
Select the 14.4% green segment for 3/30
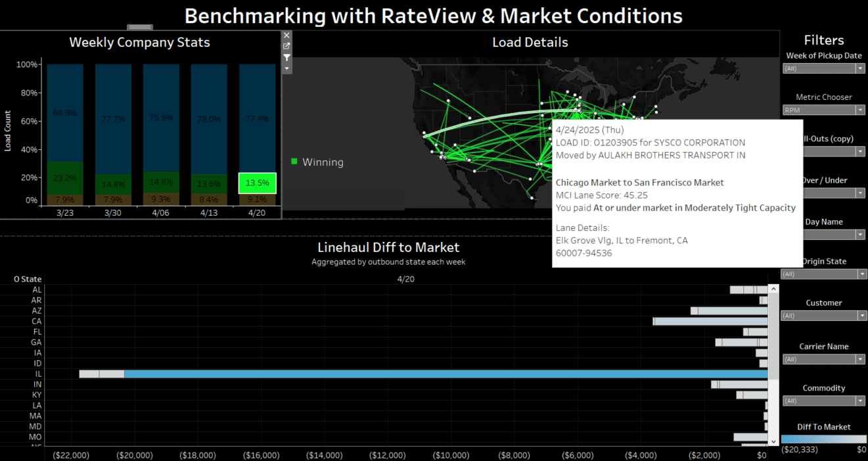tap(113, 184)
